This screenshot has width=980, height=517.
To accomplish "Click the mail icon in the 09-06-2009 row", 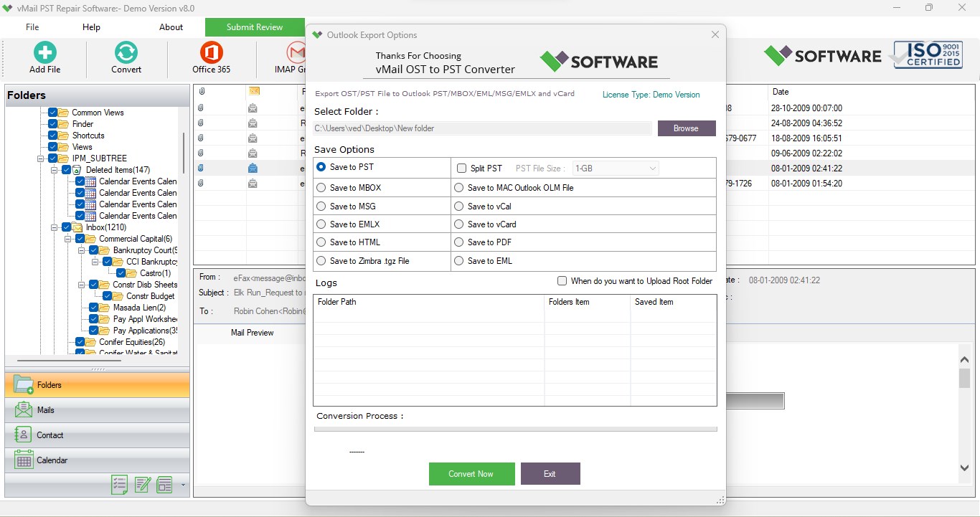I will coord(253,153).
